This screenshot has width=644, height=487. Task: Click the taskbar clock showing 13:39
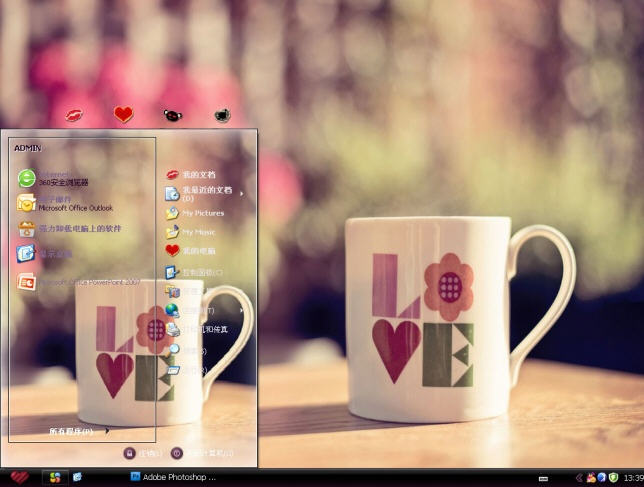point(634,478)
